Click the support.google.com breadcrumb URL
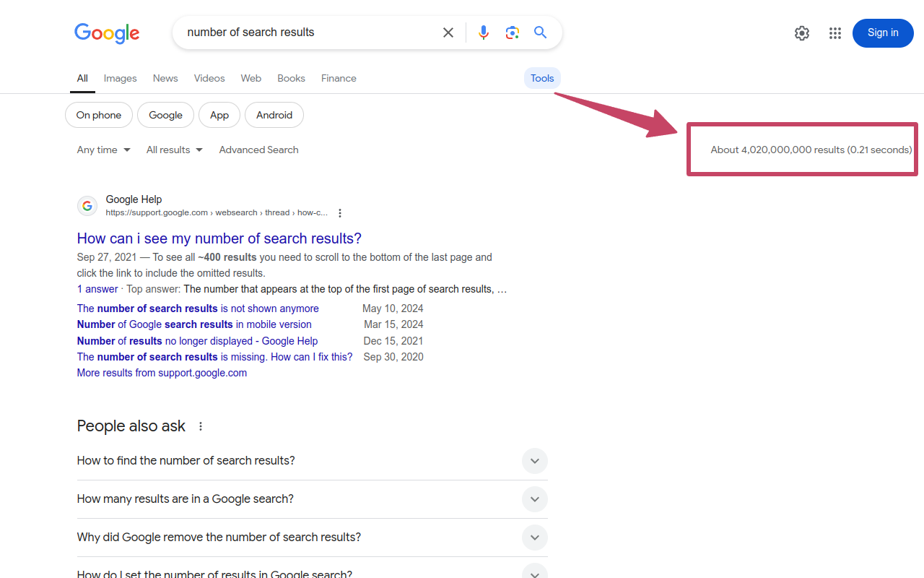This screenshot has height=578, width=924. (217, 213)
